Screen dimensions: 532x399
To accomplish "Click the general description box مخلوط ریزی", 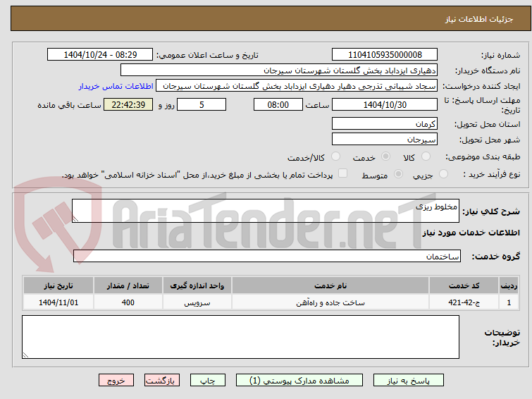I will [266, 211].
